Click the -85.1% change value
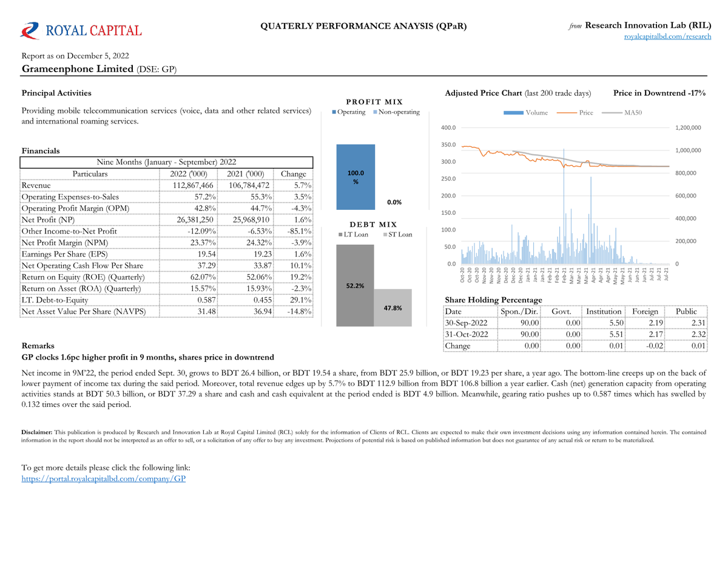The width and height of the screenshot is (728, 562). [x=298, y=232]
